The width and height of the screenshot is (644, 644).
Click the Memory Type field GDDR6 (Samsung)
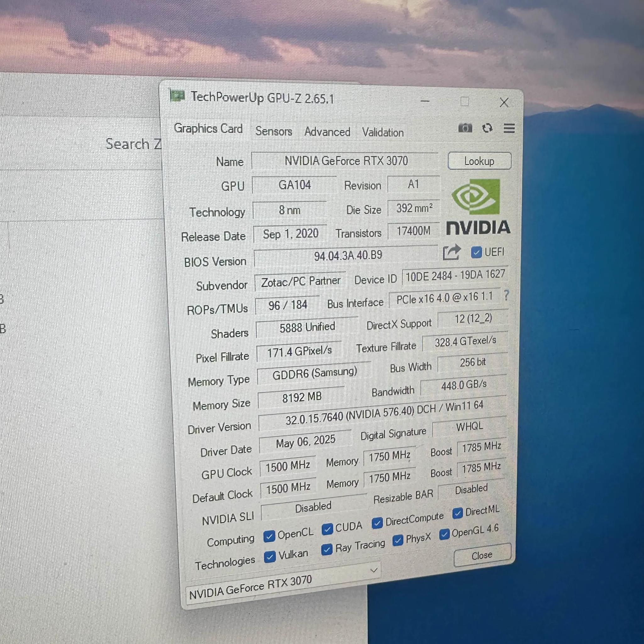click(x=314, y=373)
